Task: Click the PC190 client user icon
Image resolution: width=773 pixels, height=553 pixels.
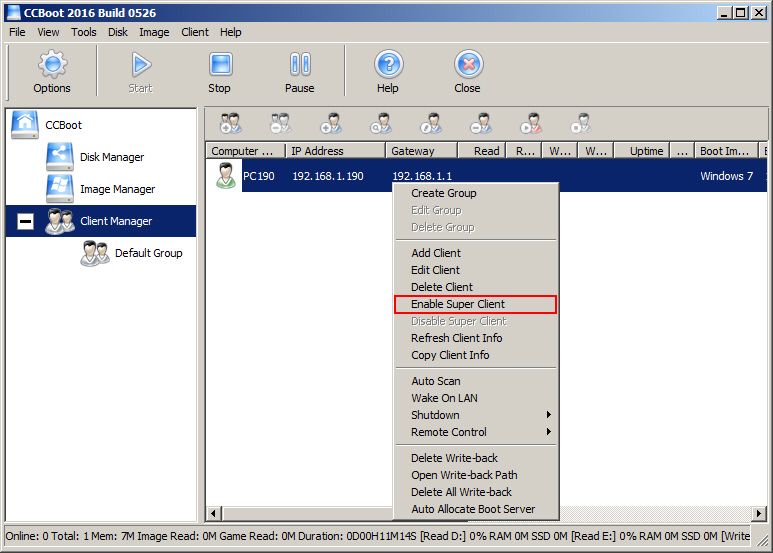Action: pos(226,175)
